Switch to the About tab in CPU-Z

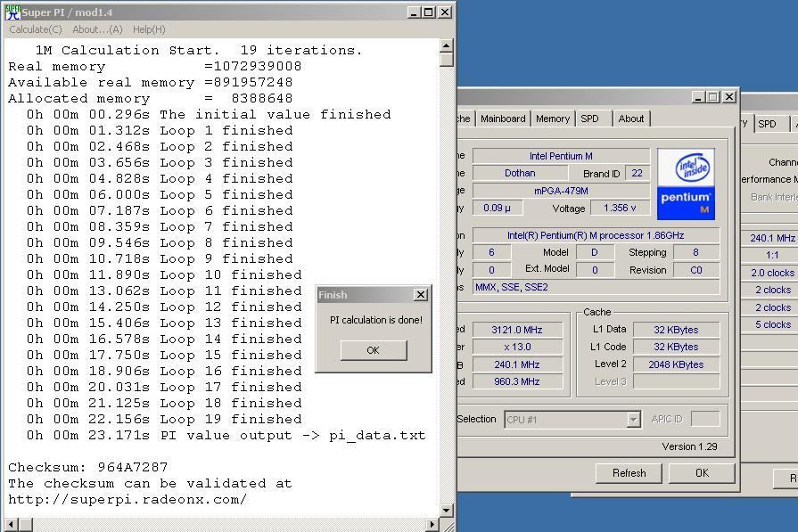631,119
